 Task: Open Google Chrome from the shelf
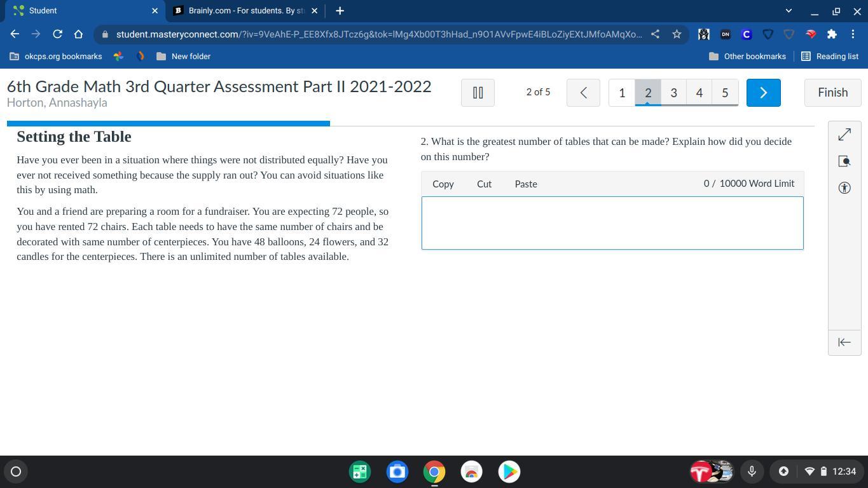(x=434, y=471)
